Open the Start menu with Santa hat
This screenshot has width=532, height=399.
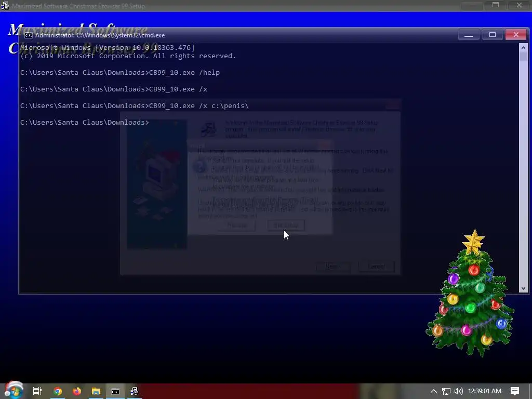pyautogui.click(x=14, y=390)
